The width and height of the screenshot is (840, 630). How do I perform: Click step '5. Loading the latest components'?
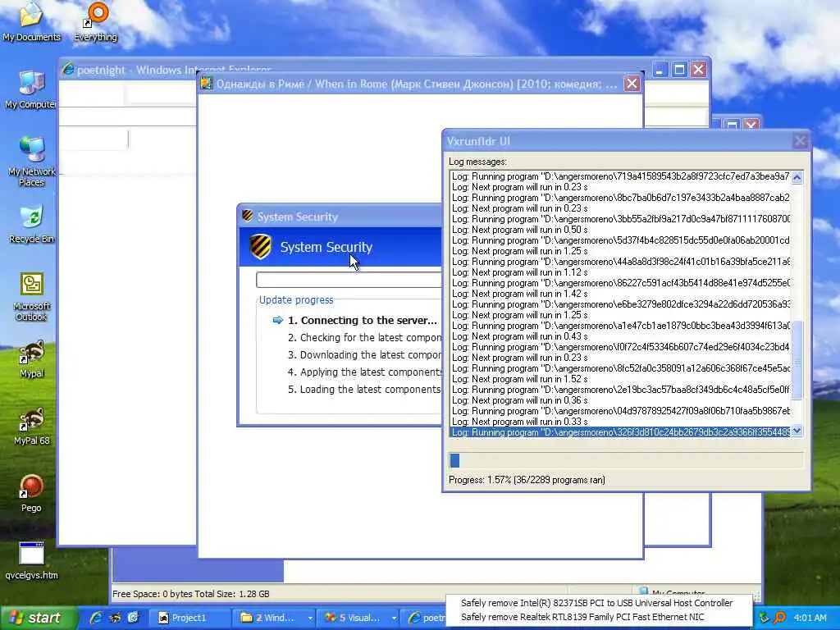pyautogui.click(x=365, y=389)
